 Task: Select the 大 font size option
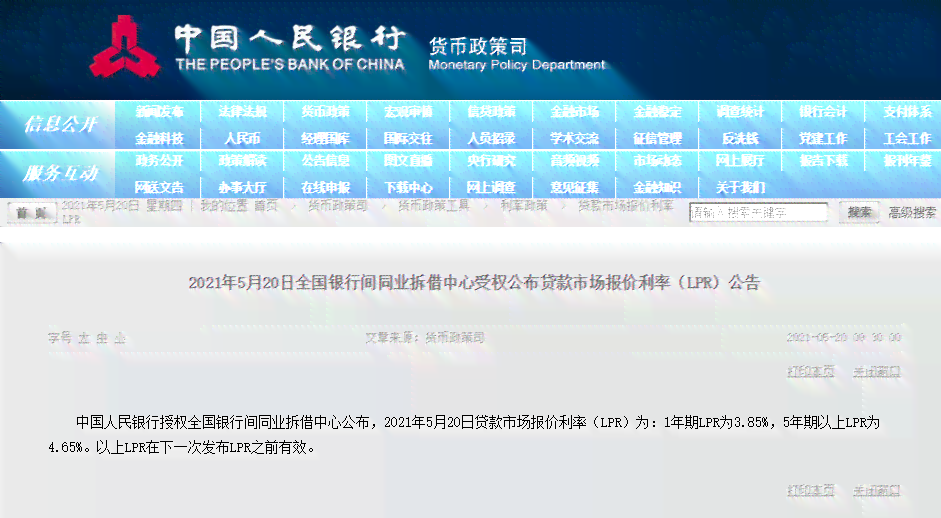tap(84, 339)
